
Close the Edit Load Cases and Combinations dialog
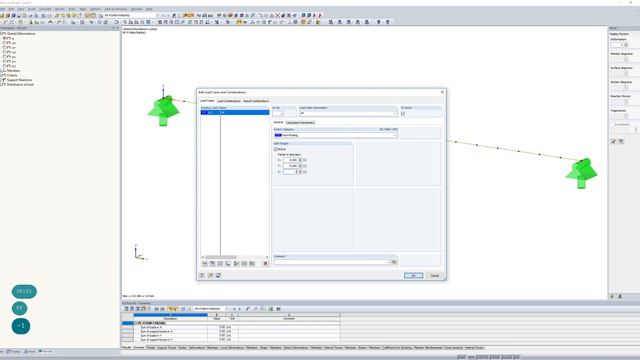pos(442,92)
